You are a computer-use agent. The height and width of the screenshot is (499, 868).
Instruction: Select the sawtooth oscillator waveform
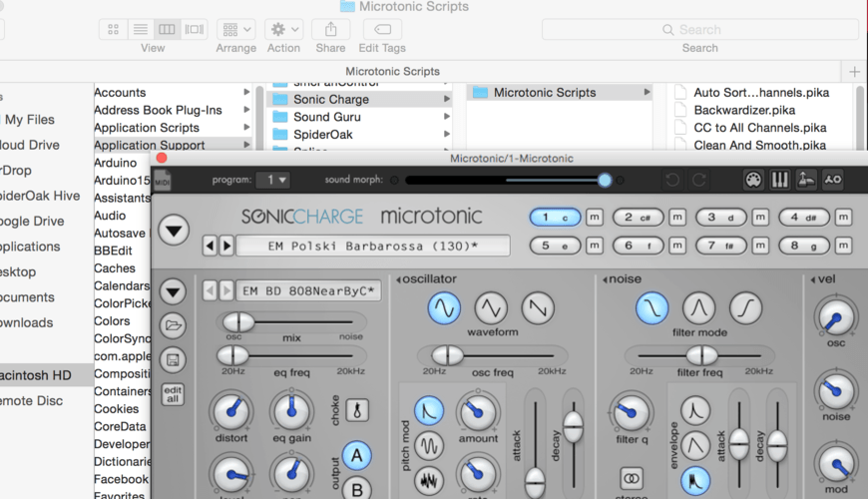538,308
